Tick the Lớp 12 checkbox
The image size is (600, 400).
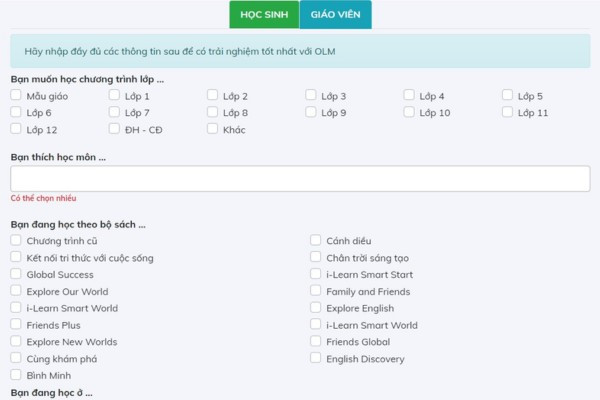point(16,129)
